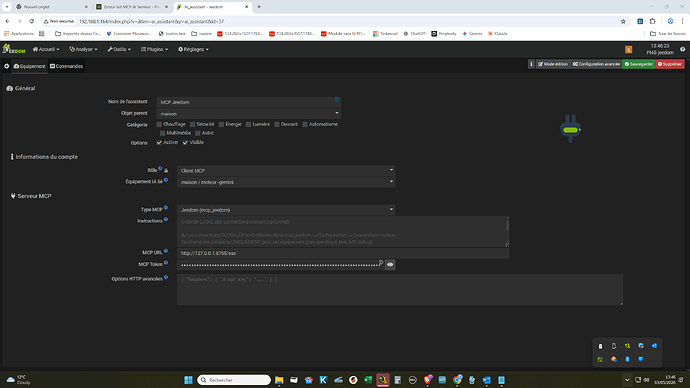This screenshot has height=388, width=690.
Task: Open Google Chrome from the taskbar
Action: coord(457,380)
